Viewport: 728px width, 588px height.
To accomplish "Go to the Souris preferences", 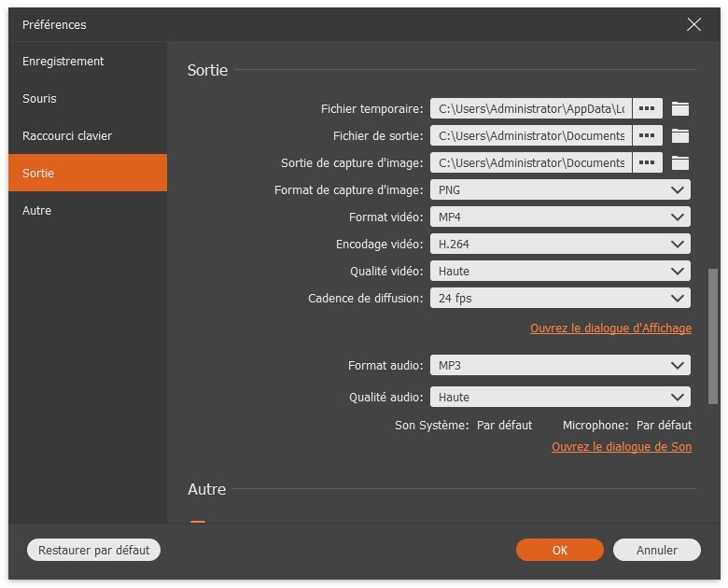I will coord(40,99).
